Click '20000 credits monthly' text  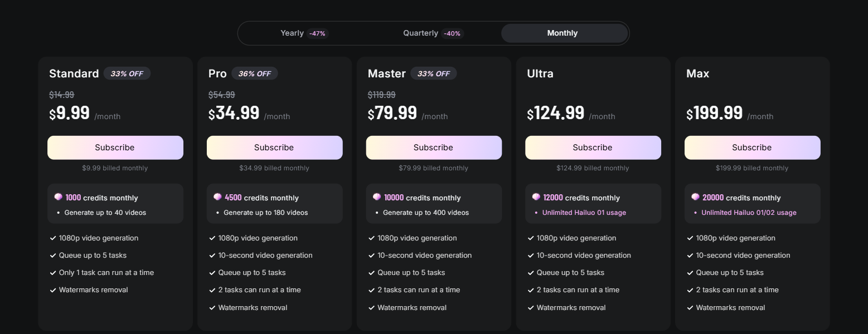742,198
